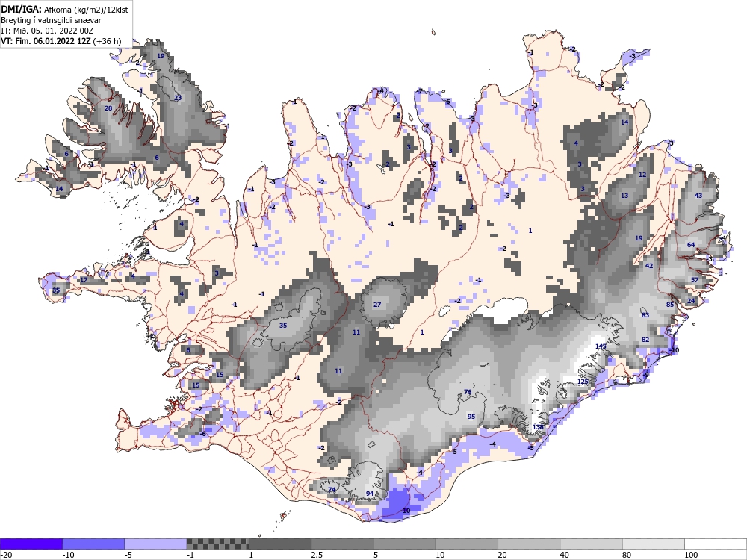Screen dimensions: 747x560
Task: Click the '100' legend label
Action: point(691,555)
